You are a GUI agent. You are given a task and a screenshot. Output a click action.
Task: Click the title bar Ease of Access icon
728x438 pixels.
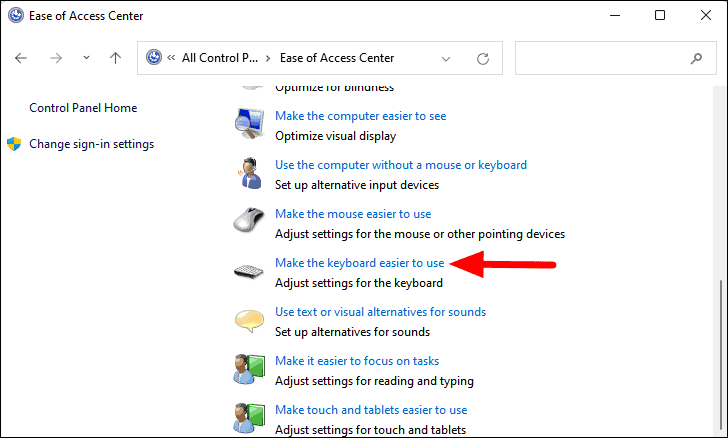[16, 15]
